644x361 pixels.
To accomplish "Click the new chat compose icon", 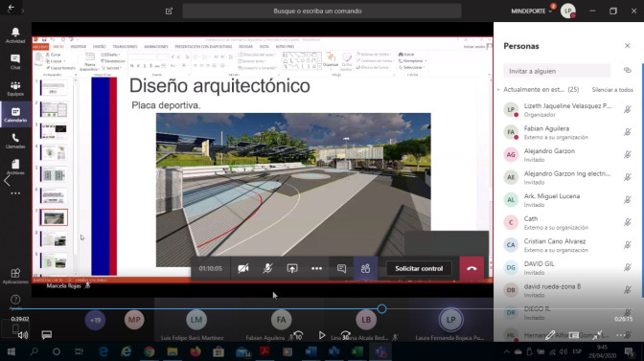I will tap(169, 11).
